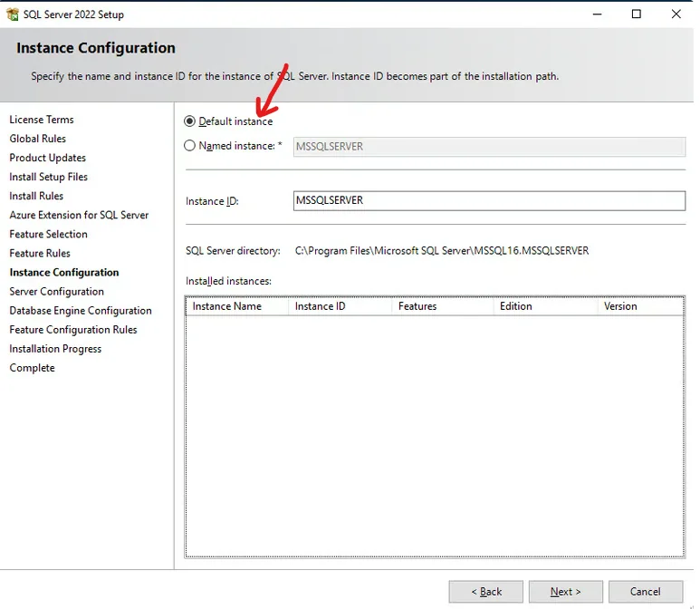Viewport: 700px width, 609px height.
Task: Maximize the Setup window
Action: click(637, 14)
